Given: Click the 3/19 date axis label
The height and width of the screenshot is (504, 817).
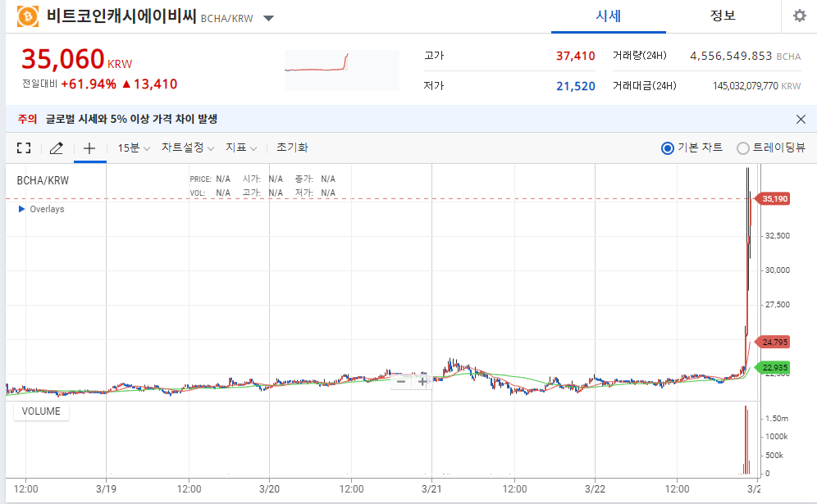Looking at the screenshot, I should 106,489.
